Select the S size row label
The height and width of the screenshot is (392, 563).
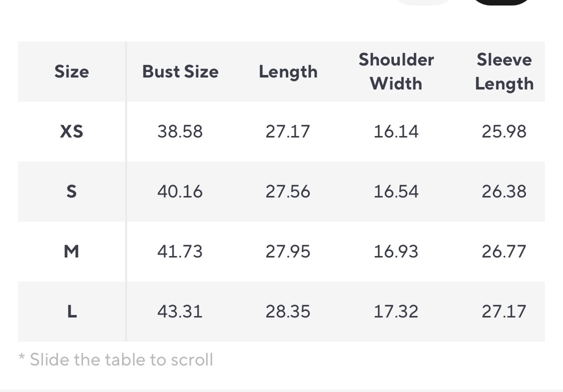point(72,191)
